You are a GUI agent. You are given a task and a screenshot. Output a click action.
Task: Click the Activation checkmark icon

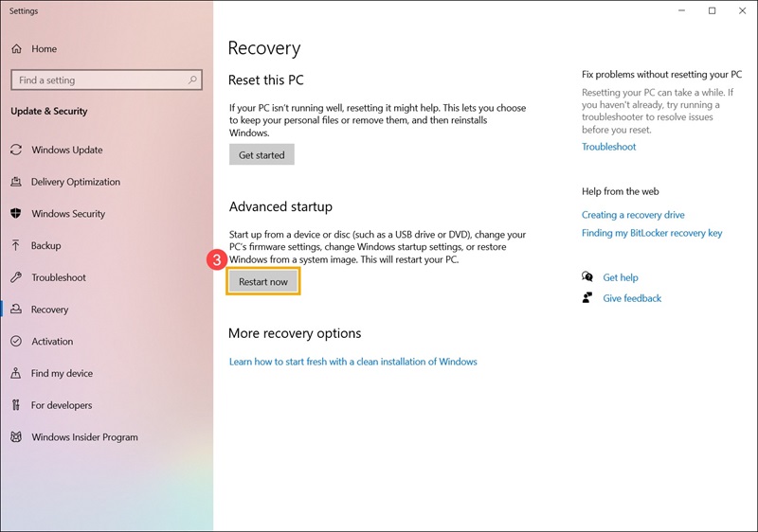[16, 342]
